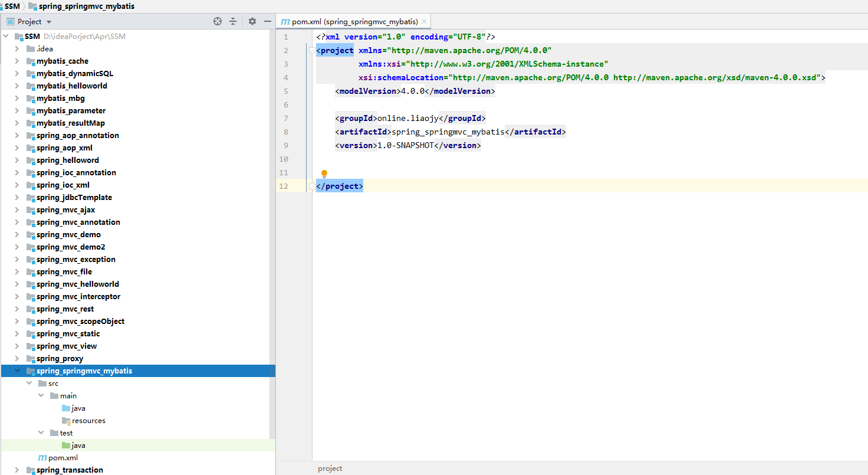The height and width of the screenshot is (475, 868).
Task: Click the resources folder icon
Action: pos(66,421)
